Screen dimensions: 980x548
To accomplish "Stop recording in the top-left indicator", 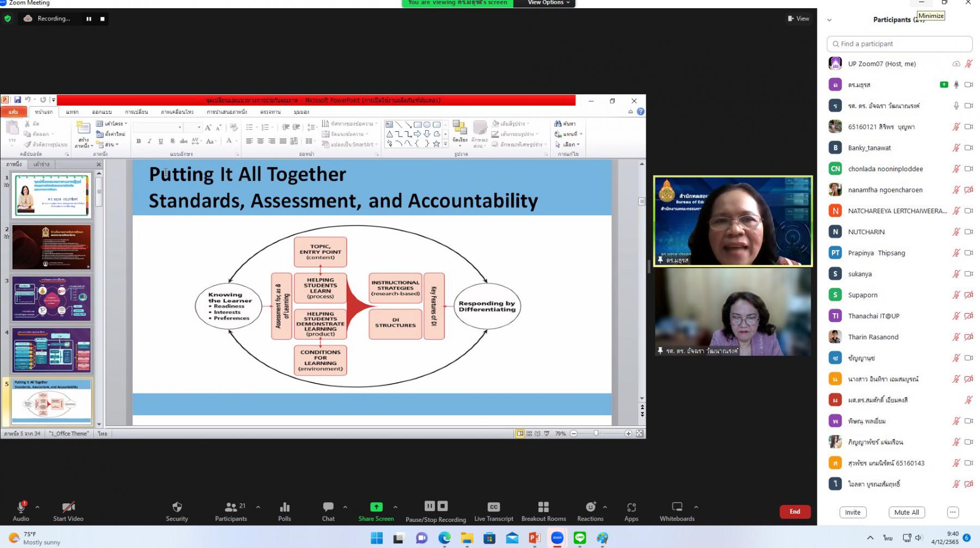I will tap(102, 19).
